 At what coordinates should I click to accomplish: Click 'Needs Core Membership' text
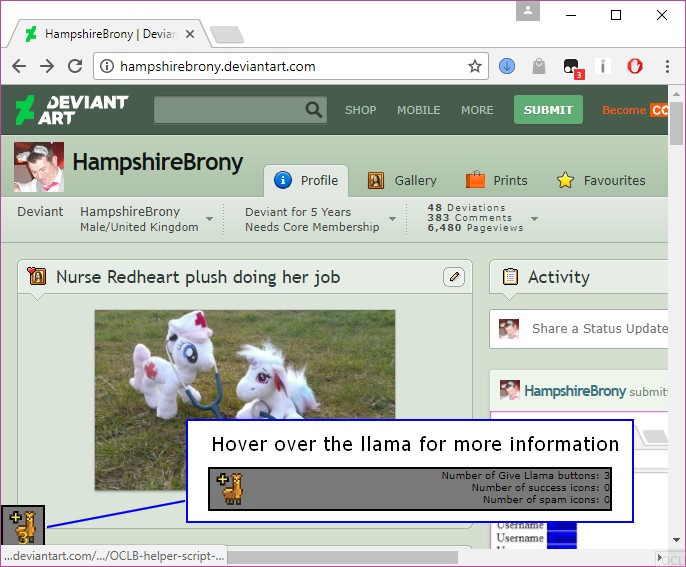click(x=312, y=227)
